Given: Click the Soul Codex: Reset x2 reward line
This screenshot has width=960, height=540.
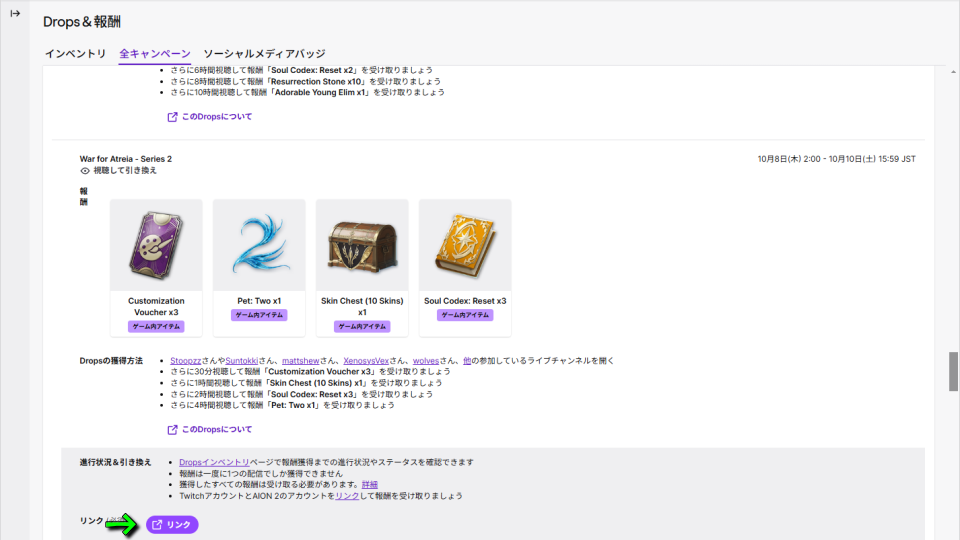Looking at the screenshot, I should pos(301,70).
